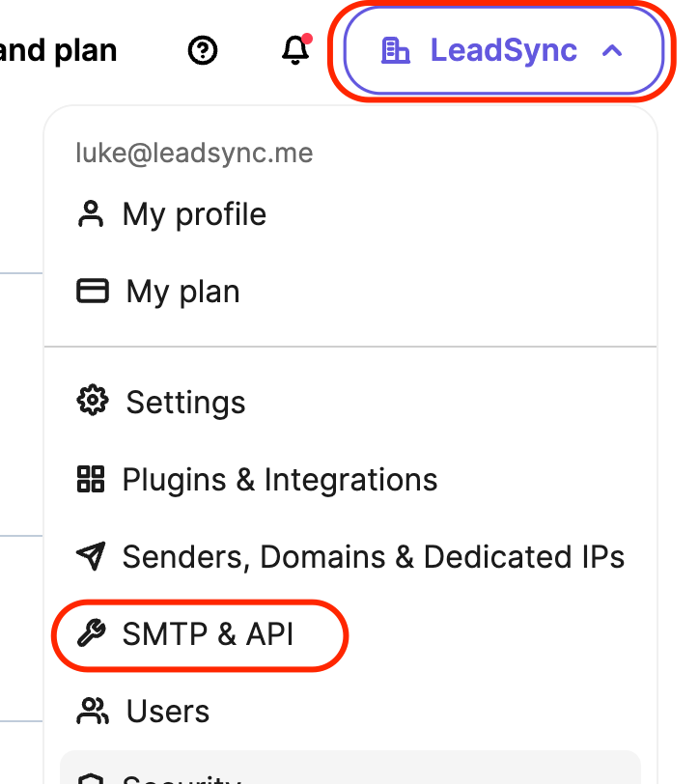Screen dimensions: 699x784
Task: Open My profile from the menu
Action: click(194, 214)
